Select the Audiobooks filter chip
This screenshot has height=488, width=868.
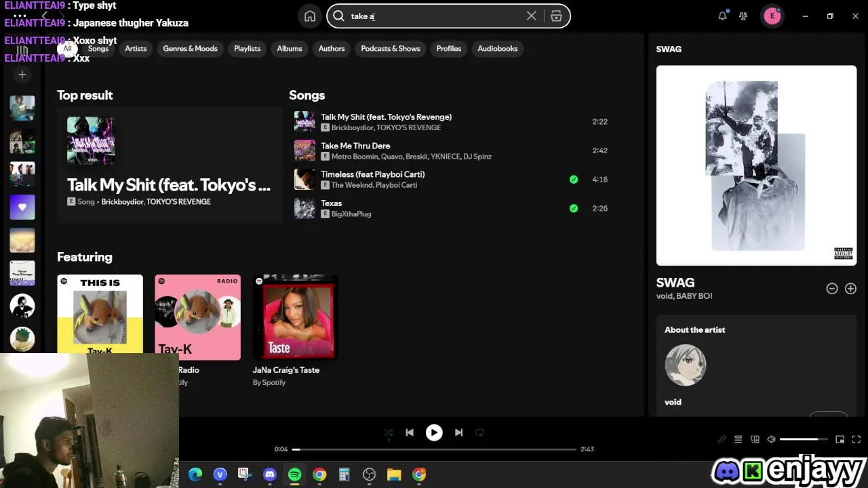[498, 49]
